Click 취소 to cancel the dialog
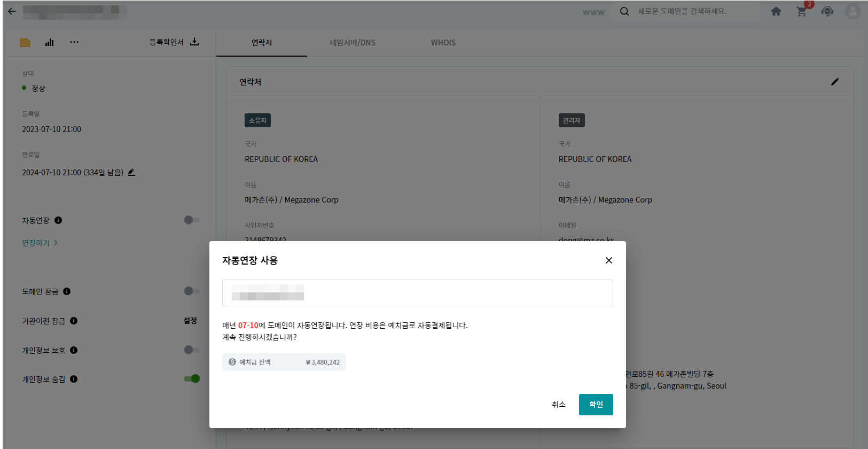The height and width of the screenshot is (449, 868). pyautogui.click(x=559, y=405)
